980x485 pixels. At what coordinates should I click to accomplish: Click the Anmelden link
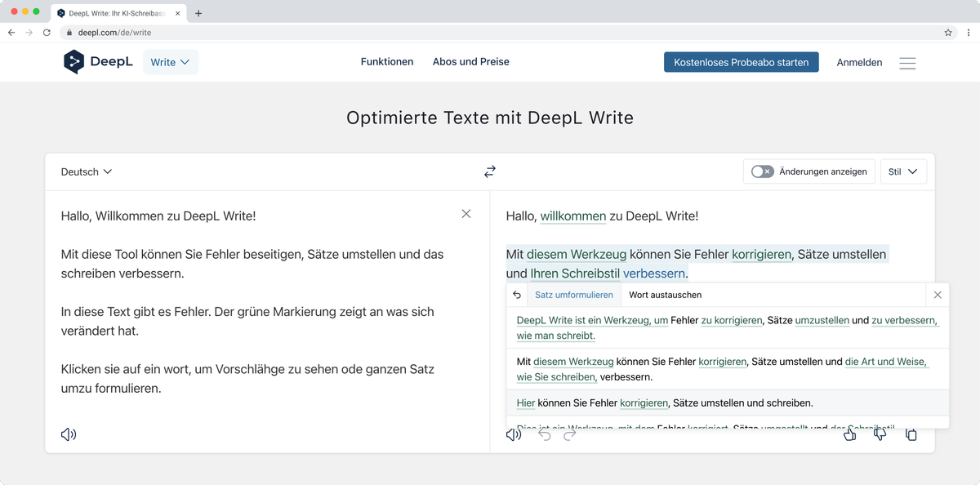point(859,62)
